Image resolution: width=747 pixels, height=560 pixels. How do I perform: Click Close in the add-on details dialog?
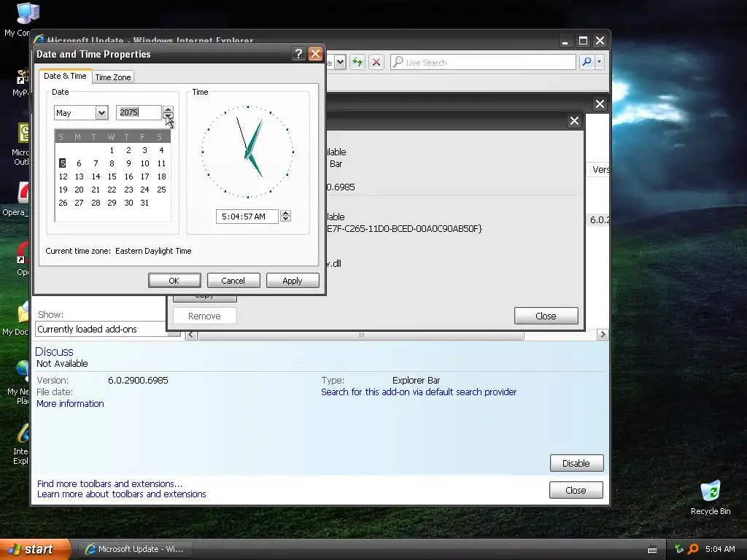tap(546, 316)
